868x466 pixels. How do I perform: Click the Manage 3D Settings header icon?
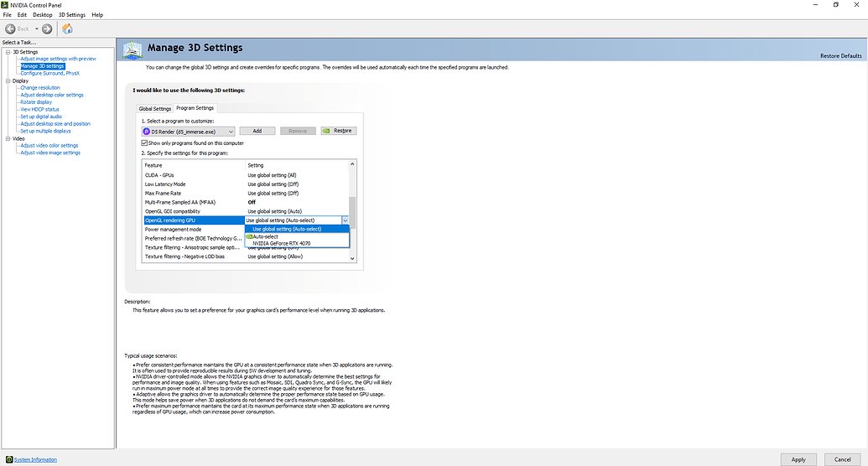(133, 49)
